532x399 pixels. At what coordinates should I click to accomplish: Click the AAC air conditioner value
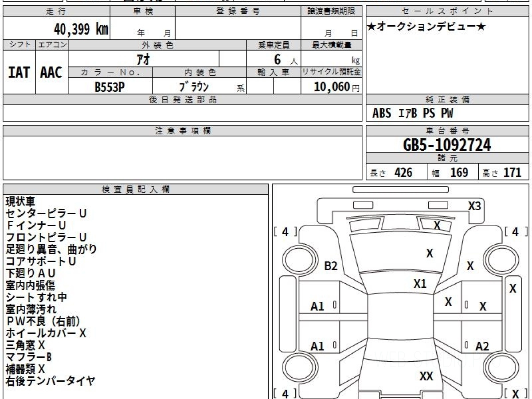pyautogui.click(x=51, y=72)
